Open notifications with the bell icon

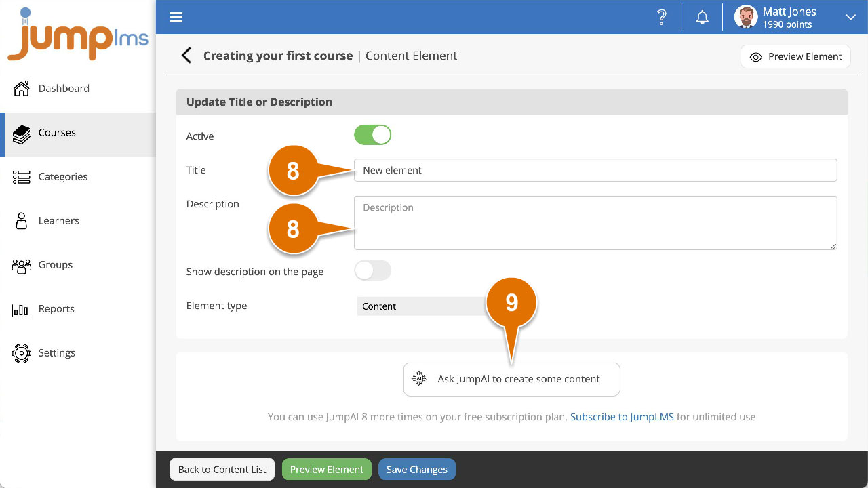tap(702, 17)
